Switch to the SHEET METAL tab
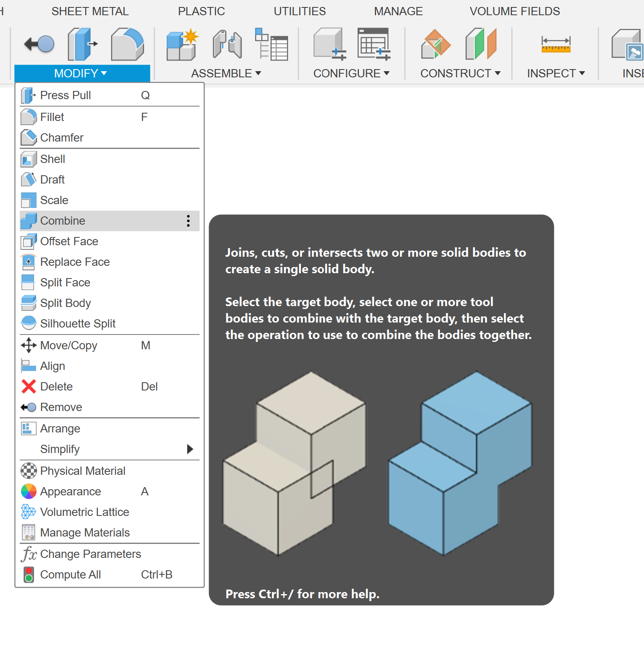The image size is (644, 655). click(x=90, y=12)
